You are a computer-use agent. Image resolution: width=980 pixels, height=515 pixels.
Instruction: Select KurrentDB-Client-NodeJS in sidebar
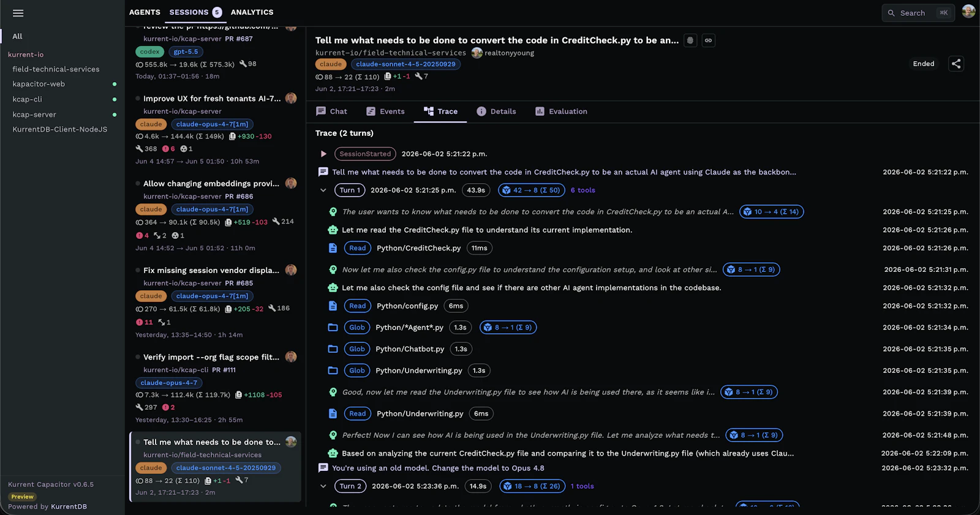click(x=60, y=129)
